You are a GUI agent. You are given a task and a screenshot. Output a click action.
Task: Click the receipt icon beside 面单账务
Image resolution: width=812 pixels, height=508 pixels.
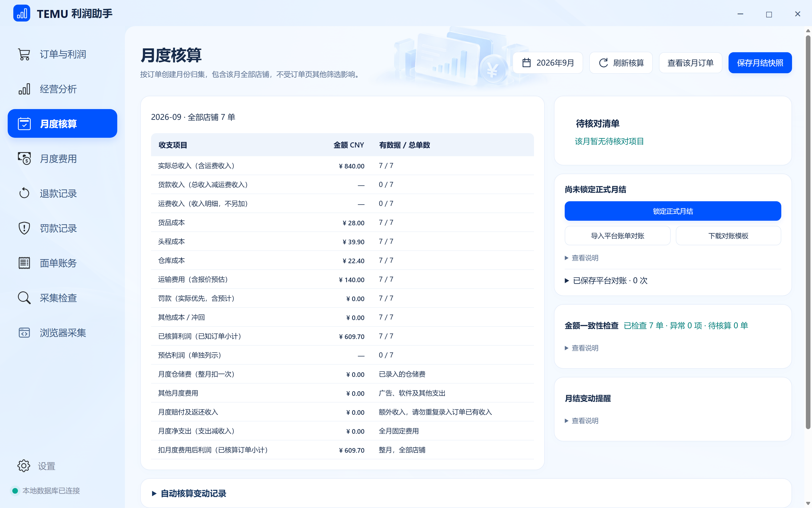pyautogui.click(x=24, y=263)
